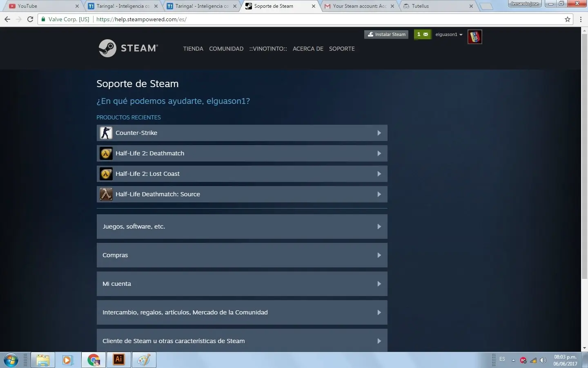Show hidden icons in the system tray
This screenshot has height=368, width=588.
[x=514, y=360]
